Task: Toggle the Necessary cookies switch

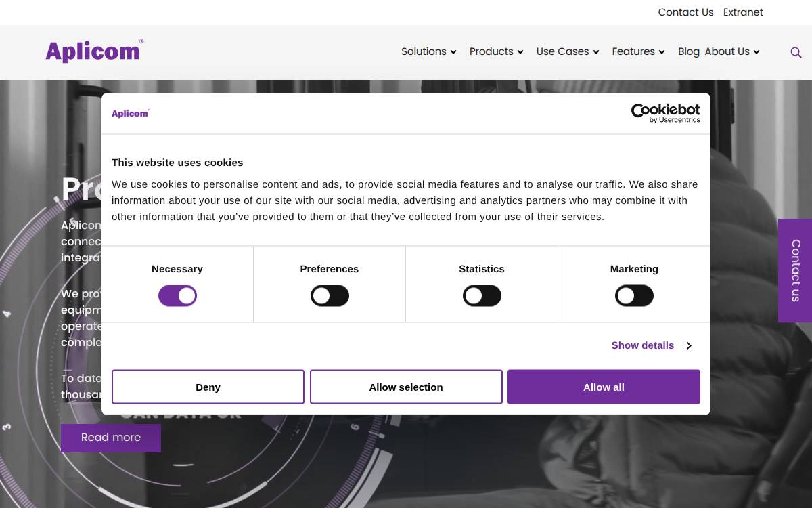Action: pos(177,296)
